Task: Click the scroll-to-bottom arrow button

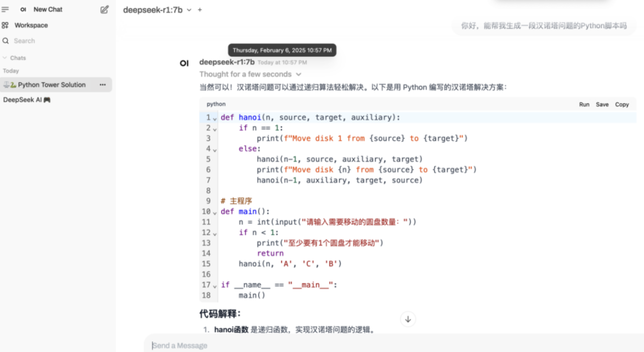Action: pos(408,319)
